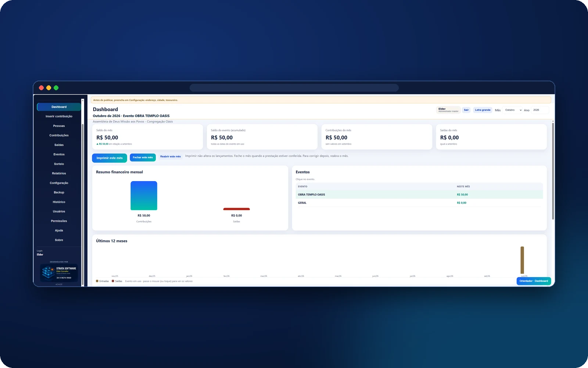Click Reabrir este mês button

point(171,157)
